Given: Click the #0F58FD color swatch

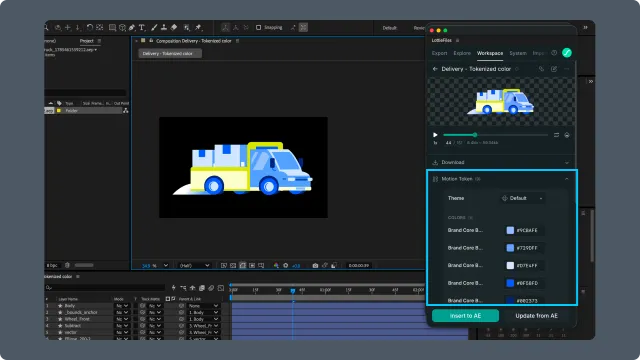Looking at the screenshot, I should [x=510, y=283].
